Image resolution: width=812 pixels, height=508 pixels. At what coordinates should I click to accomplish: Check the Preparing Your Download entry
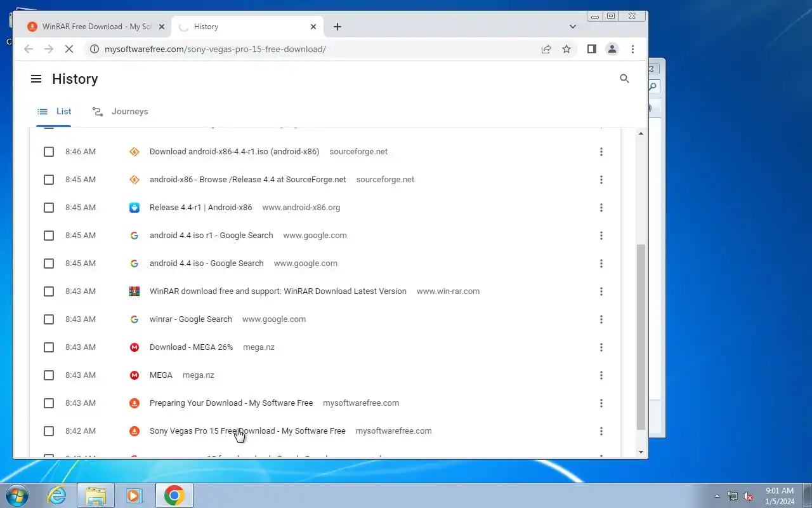[49, 403]
